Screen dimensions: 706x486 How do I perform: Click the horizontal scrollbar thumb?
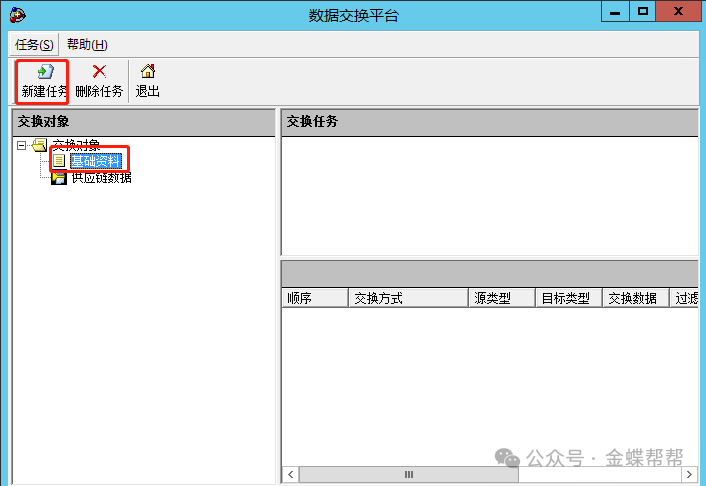point(409,474)
